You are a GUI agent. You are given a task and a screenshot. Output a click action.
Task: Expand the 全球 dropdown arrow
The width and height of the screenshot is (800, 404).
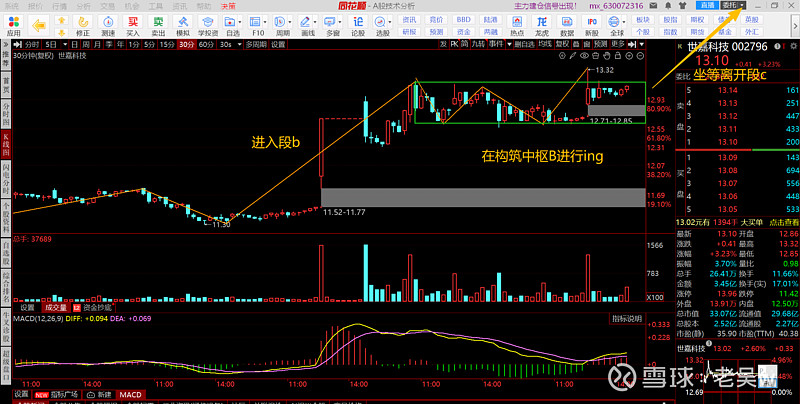[623, 22]
